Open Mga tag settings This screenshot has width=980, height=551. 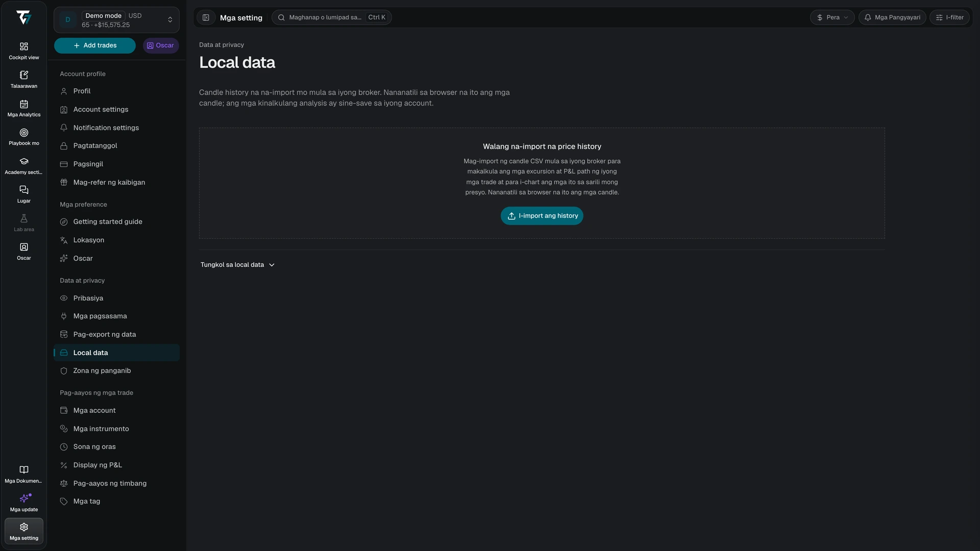pos(116,501)
